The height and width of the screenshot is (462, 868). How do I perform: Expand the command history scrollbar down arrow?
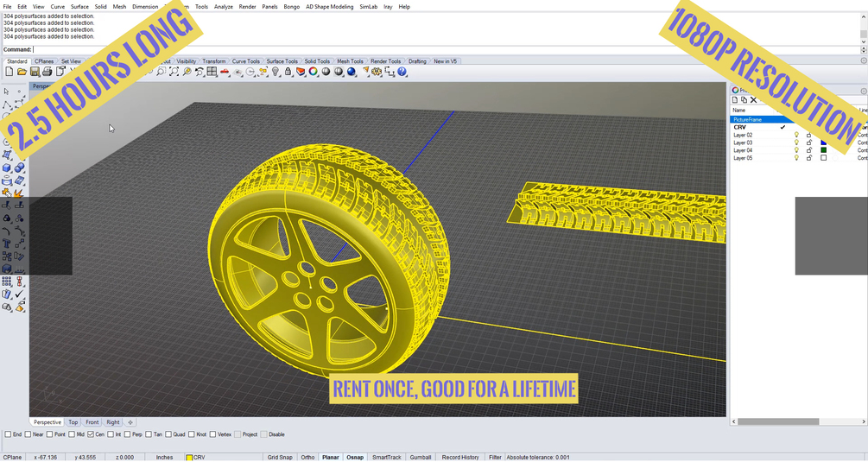(x=864, y=41)
